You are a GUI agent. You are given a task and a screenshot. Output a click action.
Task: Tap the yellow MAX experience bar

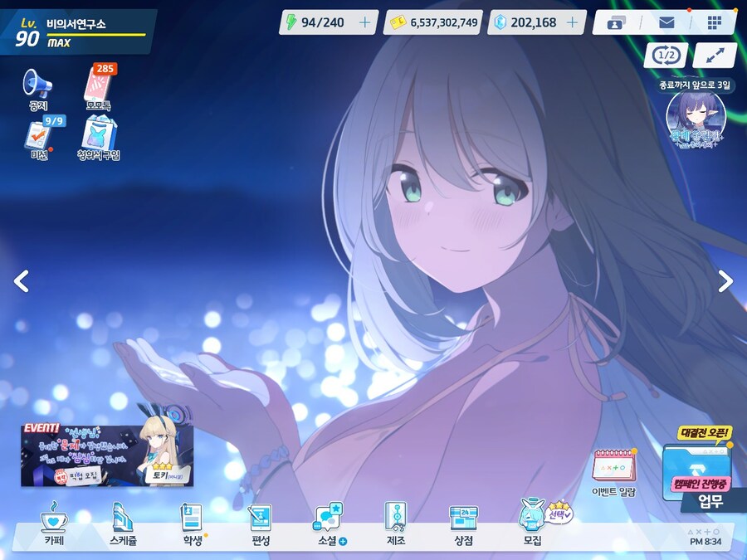tap(95, 35)
